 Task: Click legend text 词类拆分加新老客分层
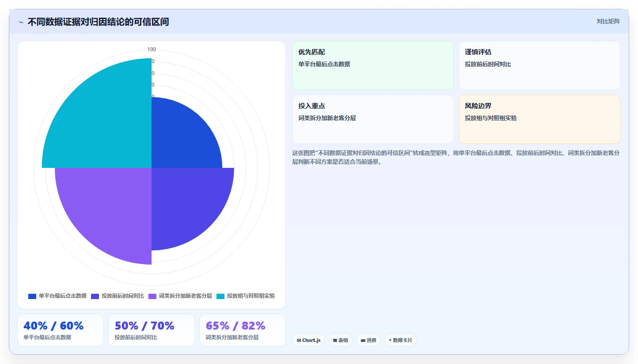[x=186, y=296]
